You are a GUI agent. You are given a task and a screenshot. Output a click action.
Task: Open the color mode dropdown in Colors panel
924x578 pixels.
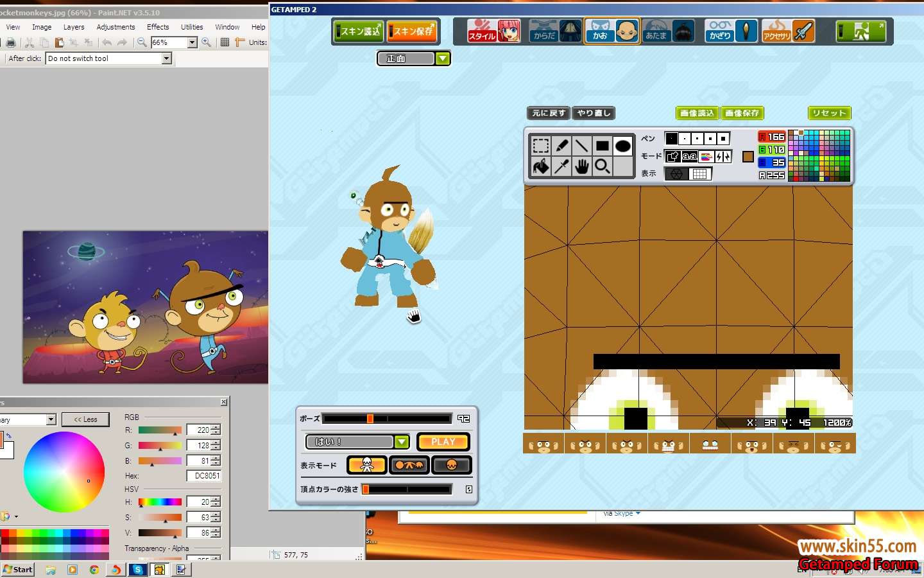(x=51, y=420)
